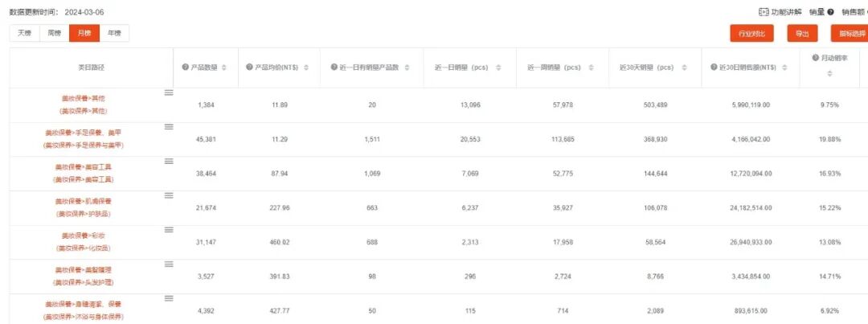
Task: Click average price cell 227.96
Action: 280,207
